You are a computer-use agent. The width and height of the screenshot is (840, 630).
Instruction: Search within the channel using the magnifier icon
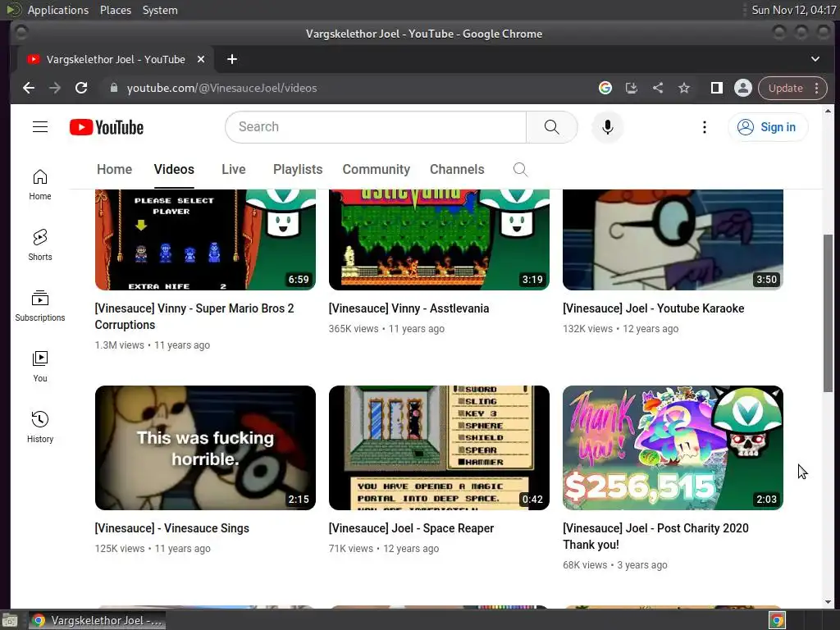pyautogui.click(x=520, y=169)
